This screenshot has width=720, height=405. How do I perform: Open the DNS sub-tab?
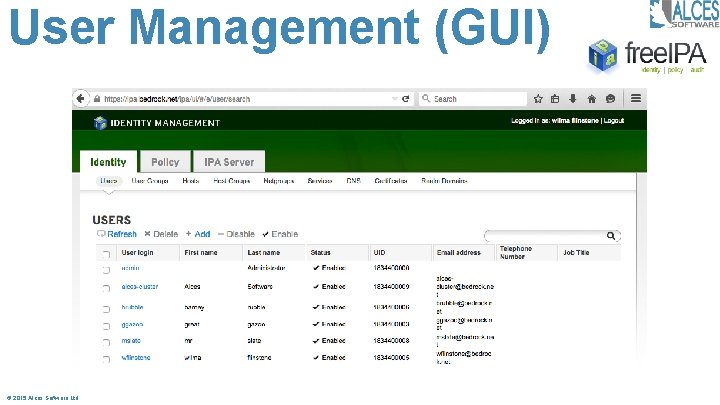tap(354, 181)
